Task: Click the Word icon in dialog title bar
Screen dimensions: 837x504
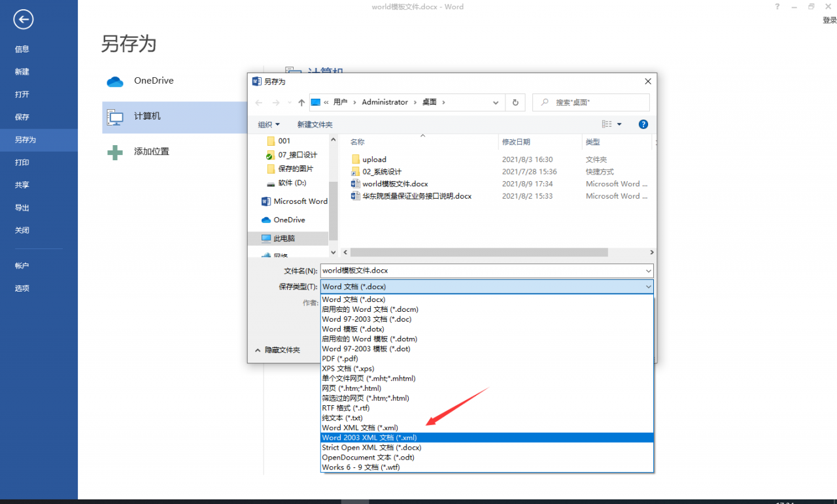Action: [x=256, y=82]
